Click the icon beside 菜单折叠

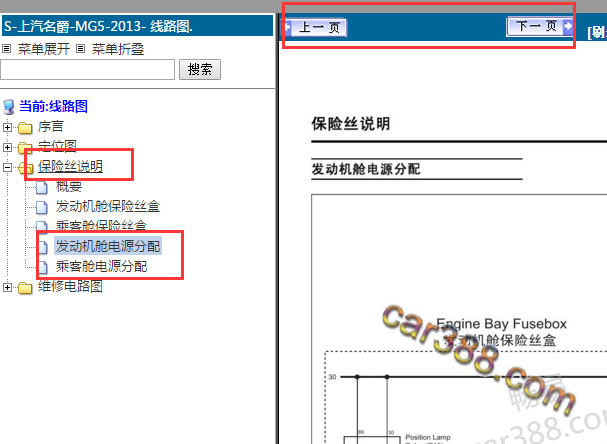81,49
